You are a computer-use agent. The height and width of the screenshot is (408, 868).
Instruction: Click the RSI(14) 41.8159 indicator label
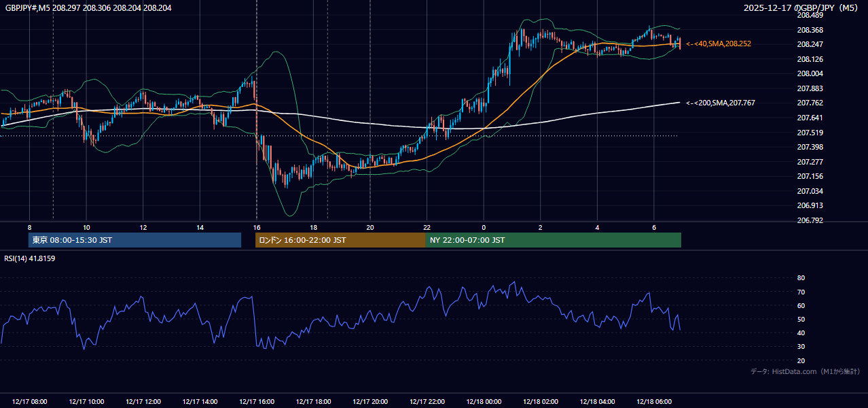coord(30,258)
